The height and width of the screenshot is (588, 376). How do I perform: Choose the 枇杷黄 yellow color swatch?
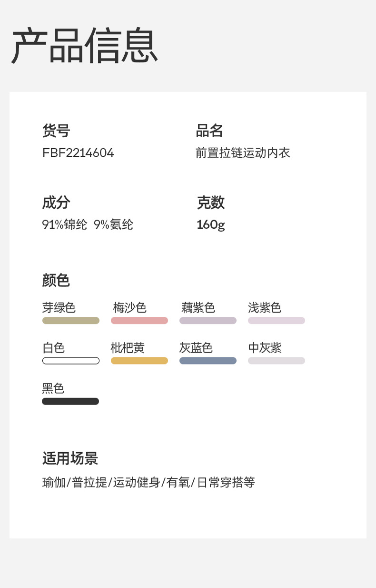click(139, 361)
